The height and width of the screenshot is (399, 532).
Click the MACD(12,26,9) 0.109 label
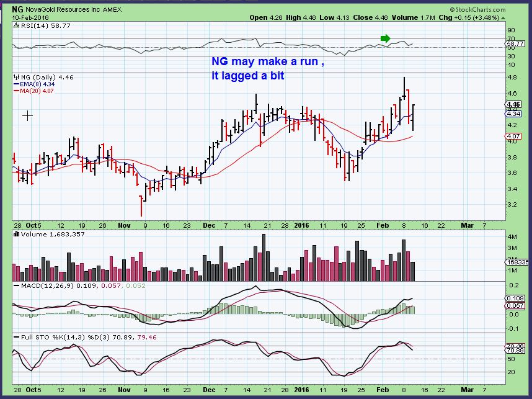coord(59,286)
